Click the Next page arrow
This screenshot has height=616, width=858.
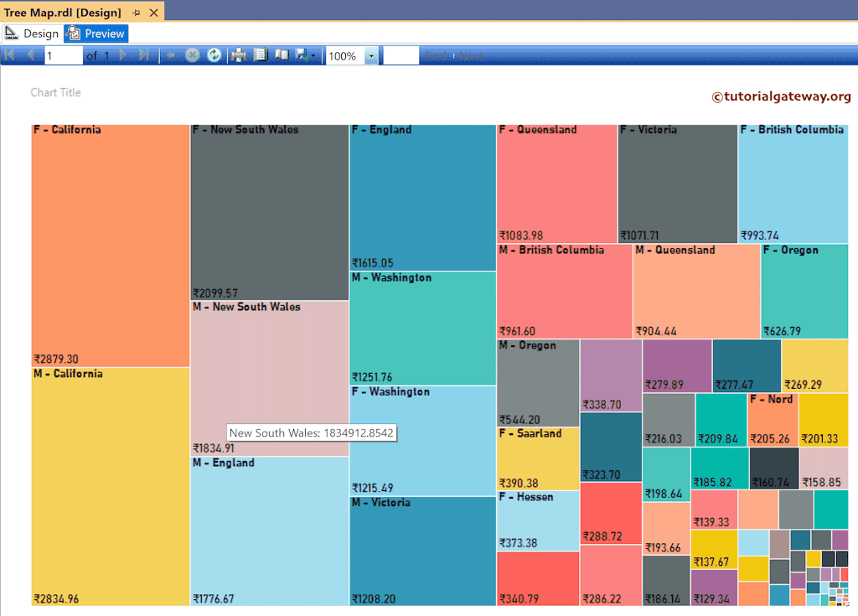click(122, 55)
